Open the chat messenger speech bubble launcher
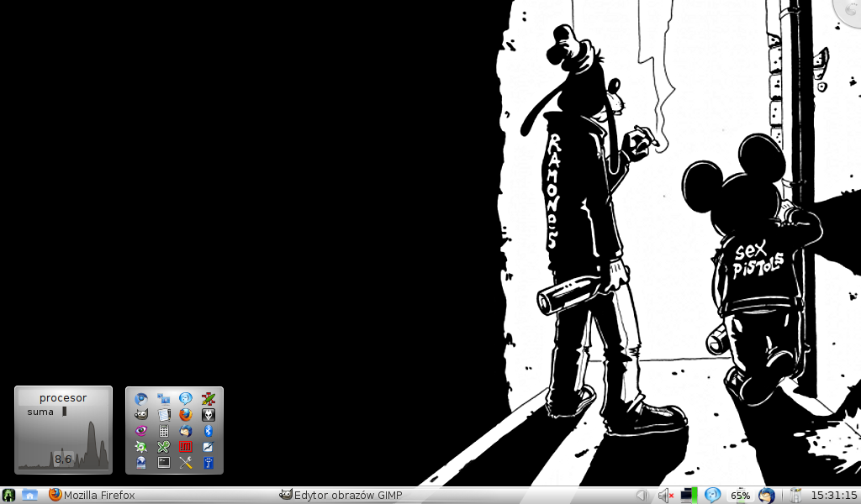861x504 pixels. point(186,399)
